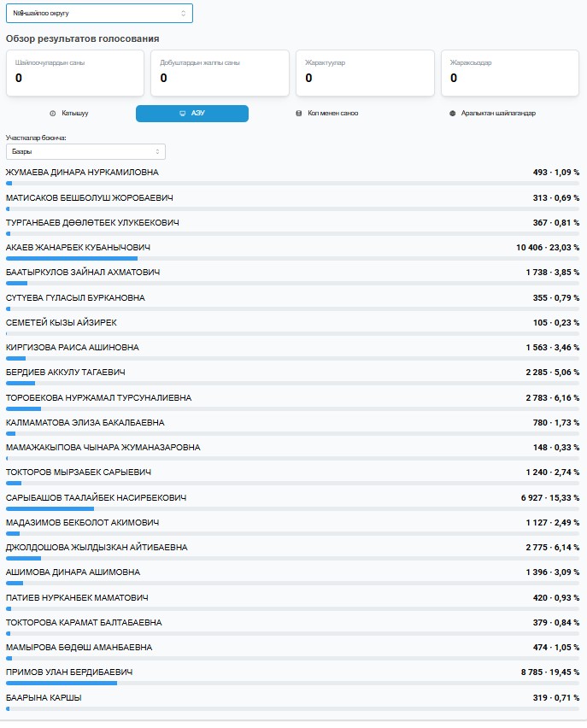Click the 'Жараксыздар' summary card
587x728 pixels.
[510, 72]
